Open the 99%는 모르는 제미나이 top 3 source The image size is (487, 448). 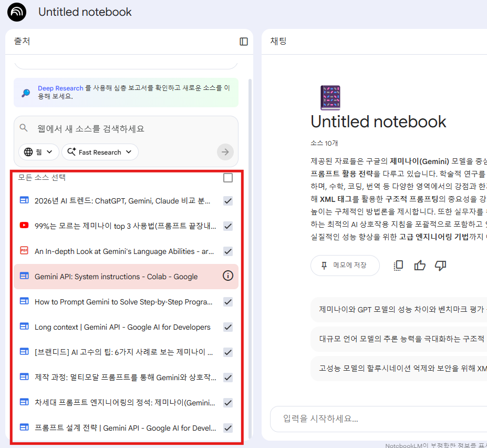[x=125, y=226]
